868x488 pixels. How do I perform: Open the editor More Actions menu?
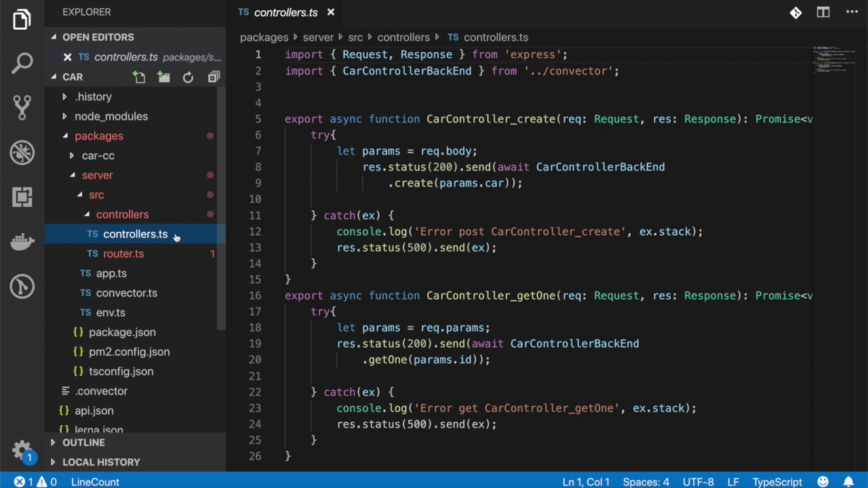tap(852, 12)
